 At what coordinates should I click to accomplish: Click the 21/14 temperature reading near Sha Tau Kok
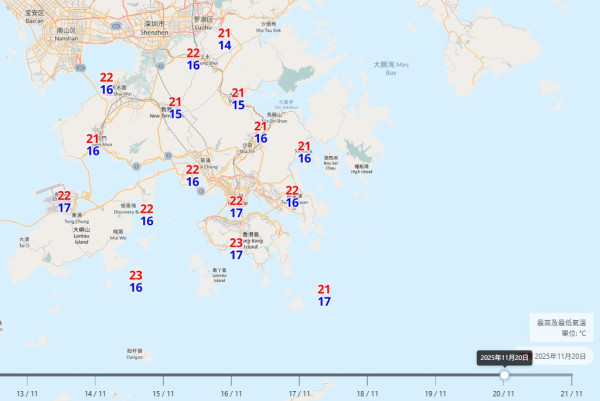tap(224, 39)
